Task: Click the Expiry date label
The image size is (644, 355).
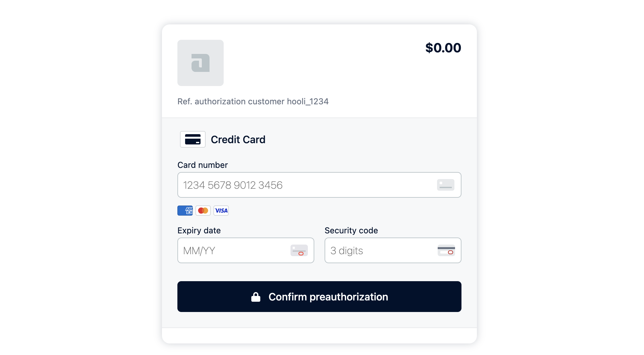Action: 199,230
